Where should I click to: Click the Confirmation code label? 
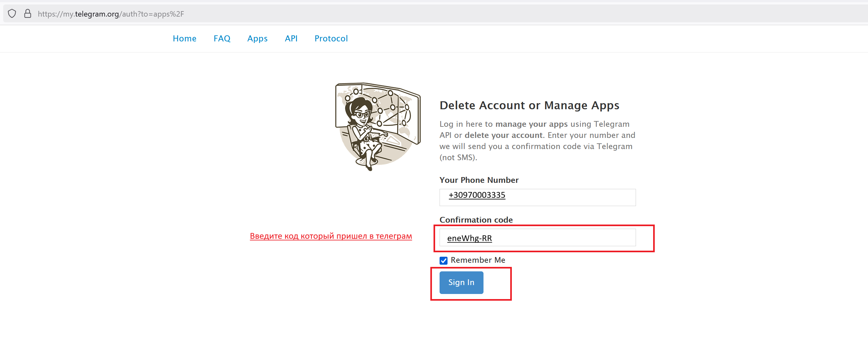[x=476, y=220]
